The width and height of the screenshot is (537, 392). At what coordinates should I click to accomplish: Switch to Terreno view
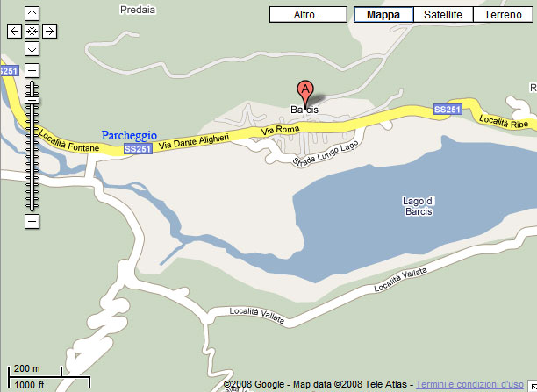point(503,15)
